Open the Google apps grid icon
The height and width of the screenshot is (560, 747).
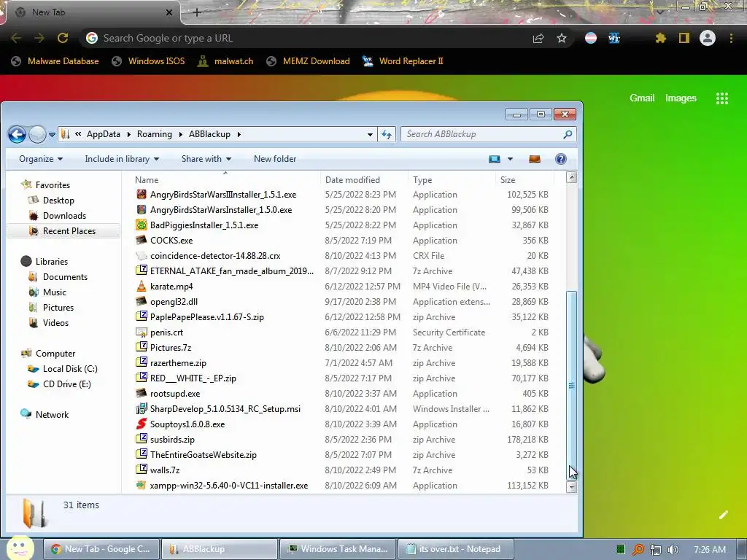[722, 98]
